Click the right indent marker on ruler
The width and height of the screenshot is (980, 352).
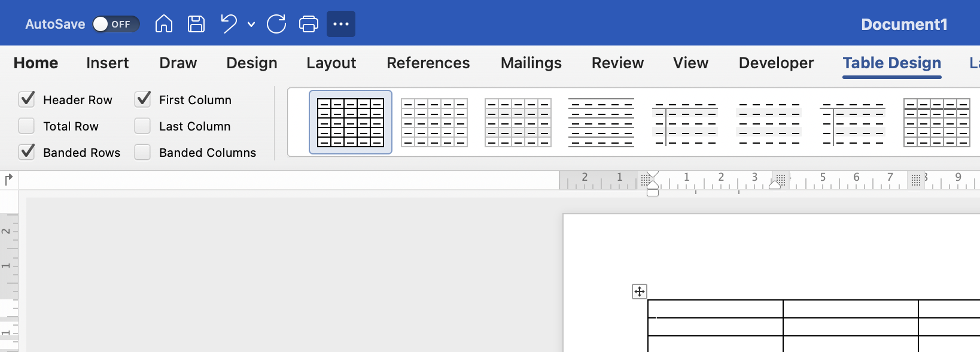tap(775, 186)
